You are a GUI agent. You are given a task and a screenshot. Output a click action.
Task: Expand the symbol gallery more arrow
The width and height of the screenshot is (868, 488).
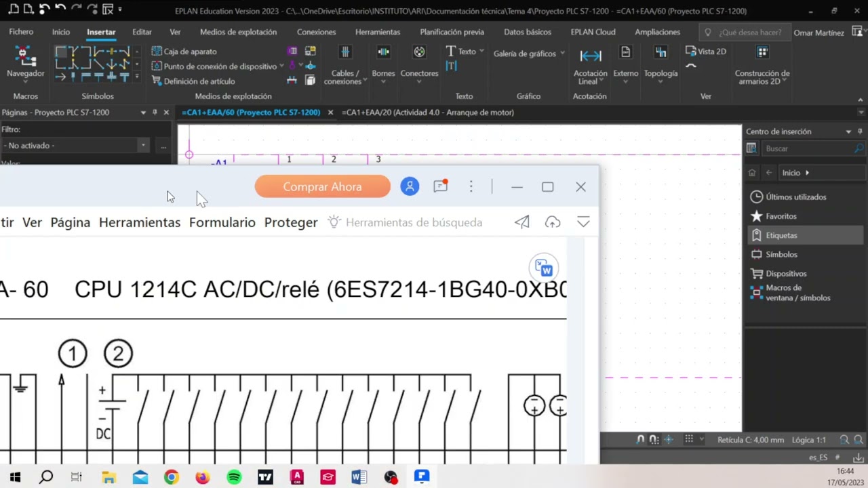click(x=137, y=77)
